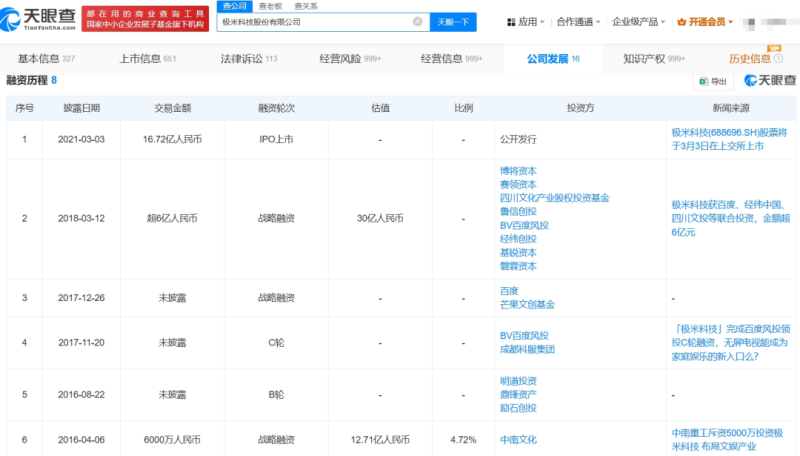The width and height of the screenshot is (800, 456).
Task: Open the 合作通道 dropdown
Action: coord(578,22)
